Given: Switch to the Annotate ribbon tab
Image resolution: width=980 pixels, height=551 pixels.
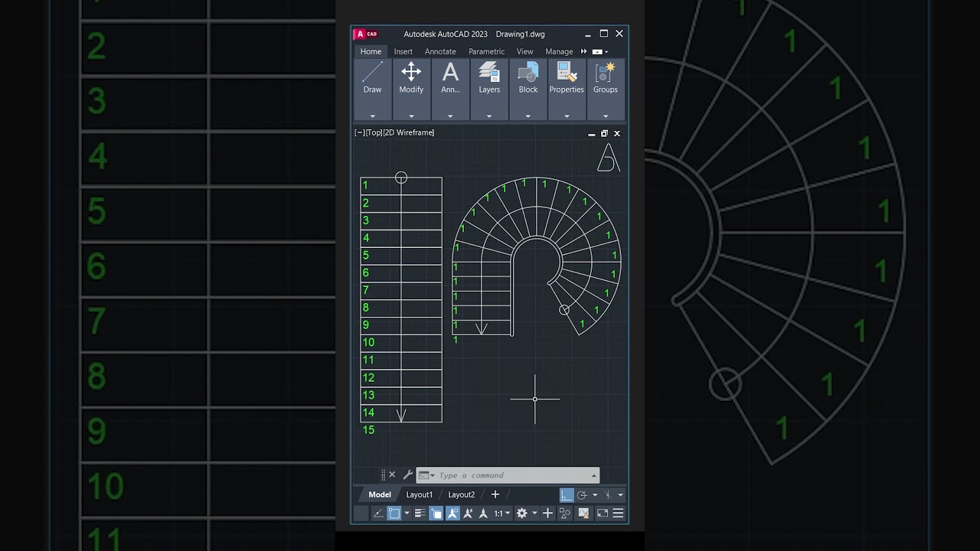Looking at the screenshot, I should [x=440, y=51].
